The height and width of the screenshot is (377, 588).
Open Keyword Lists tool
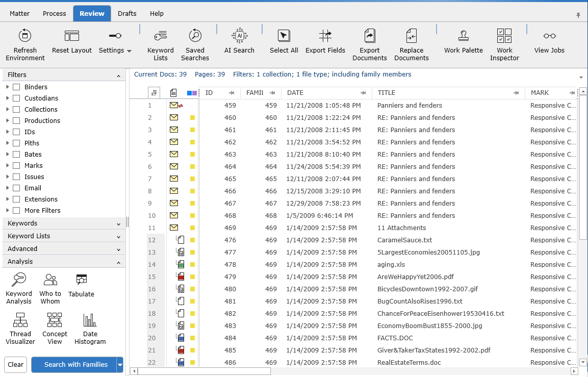point(161,45)
